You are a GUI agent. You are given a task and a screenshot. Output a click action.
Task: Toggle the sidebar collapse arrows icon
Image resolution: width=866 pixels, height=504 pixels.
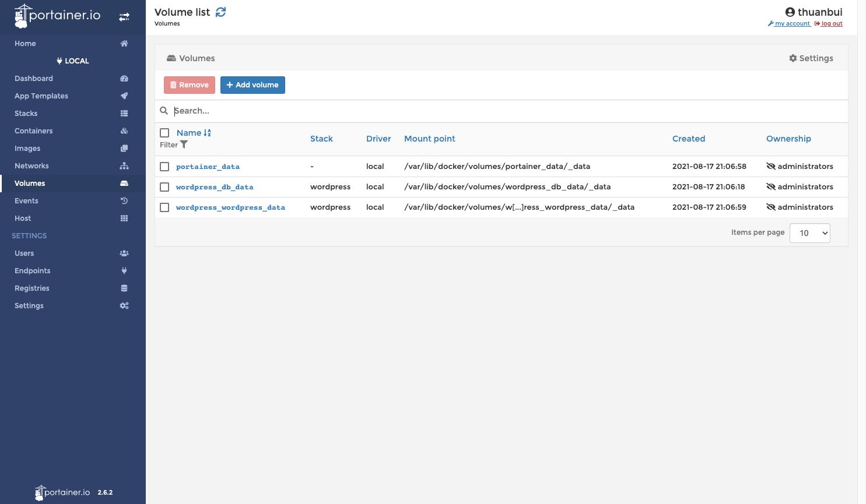click(x=124, y=17)
